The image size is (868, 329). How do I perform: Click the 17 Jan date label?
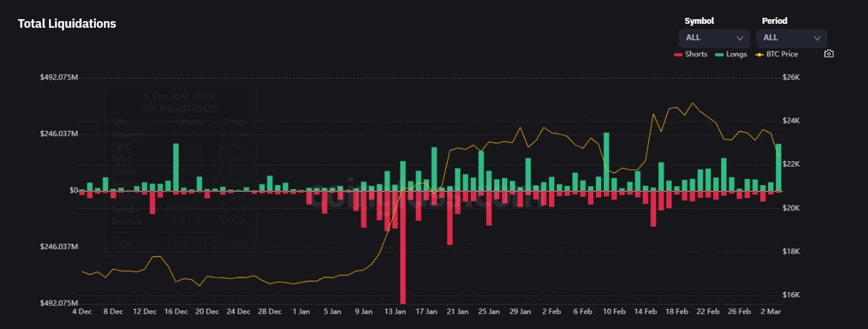(426, 311)
